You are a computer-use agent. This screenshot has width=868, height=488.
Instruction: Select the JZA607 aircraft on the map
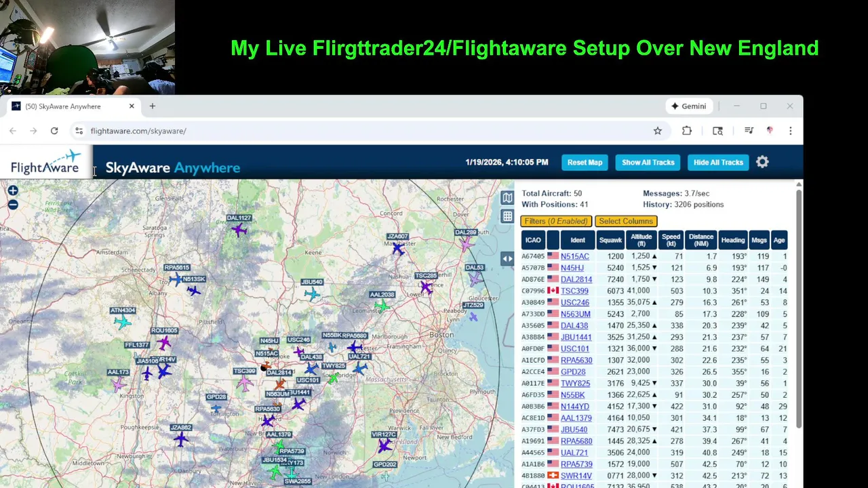(398, 249)
